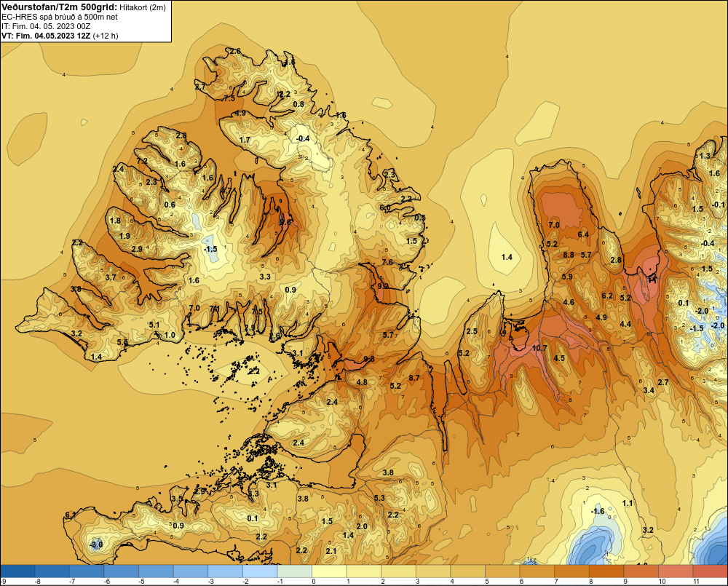Click the 1.9 temperature label
The image size is (728, 586).
pos(125,236)
